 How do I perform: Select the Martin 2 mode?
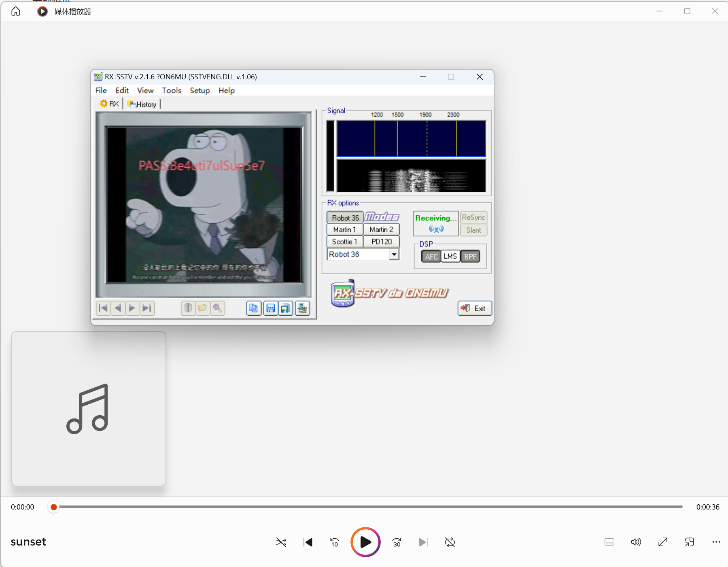coord(381,229)
